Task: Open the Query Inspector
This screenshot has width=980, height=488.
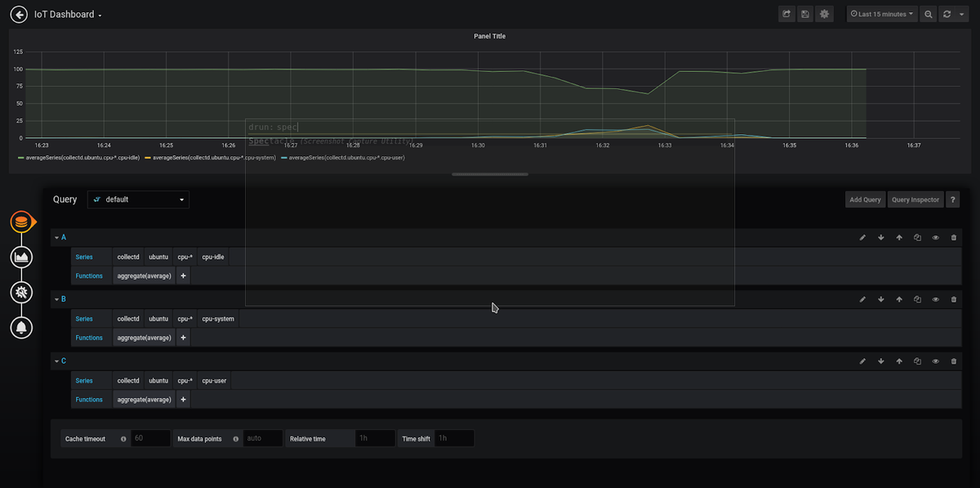Action: tap(915, 199)
